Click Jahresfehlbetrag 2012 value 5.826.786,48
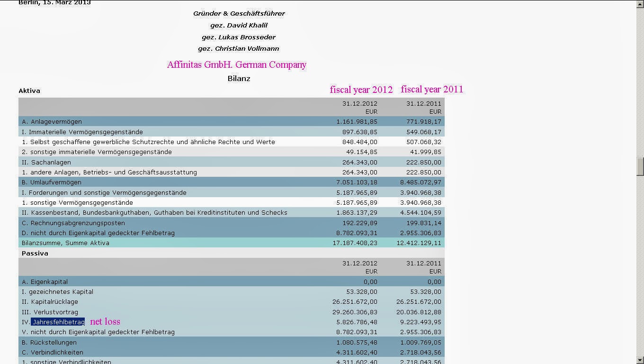The height and width of the screenshot is (364, 644). (x=357, y=322)
